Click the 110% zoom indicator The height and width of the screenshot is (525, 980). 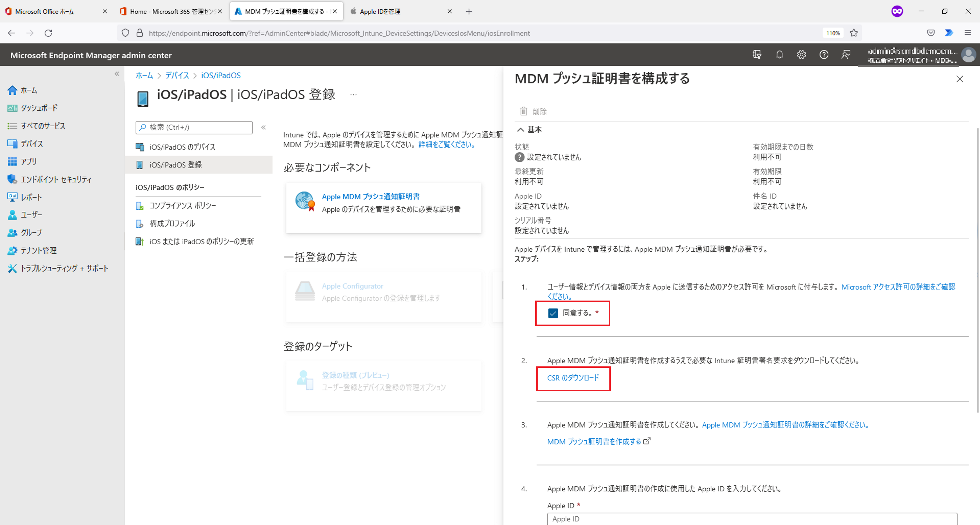833,33
